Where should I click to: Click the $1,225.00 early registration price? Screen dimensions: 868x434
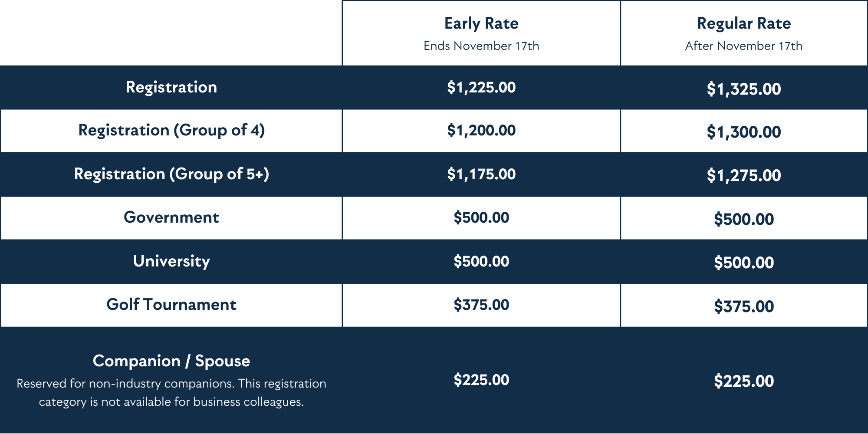point(481,88)
